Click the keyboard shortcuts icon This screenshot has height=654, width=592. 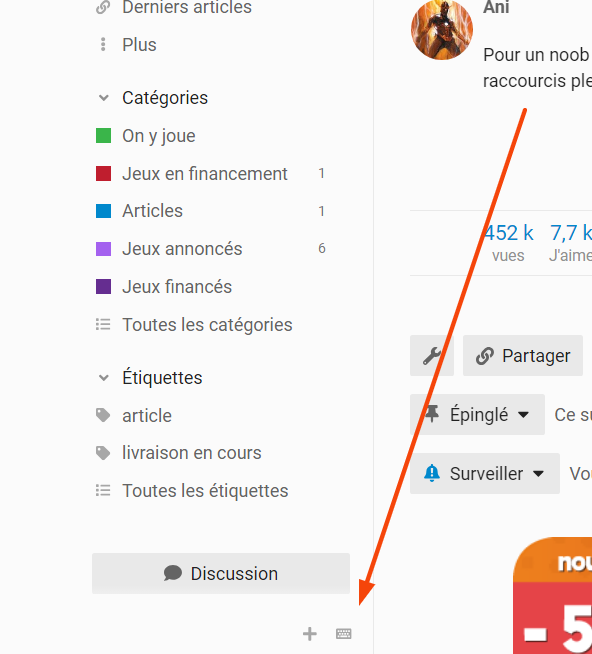pos(343,634)
